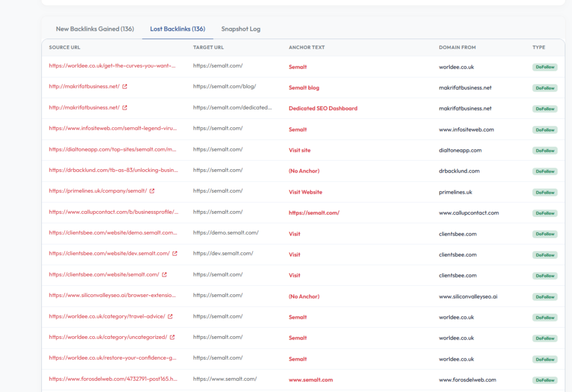Open dialtoneapp top-sites source link
This screenshot has width=572, height=392.
pos(112,150)
